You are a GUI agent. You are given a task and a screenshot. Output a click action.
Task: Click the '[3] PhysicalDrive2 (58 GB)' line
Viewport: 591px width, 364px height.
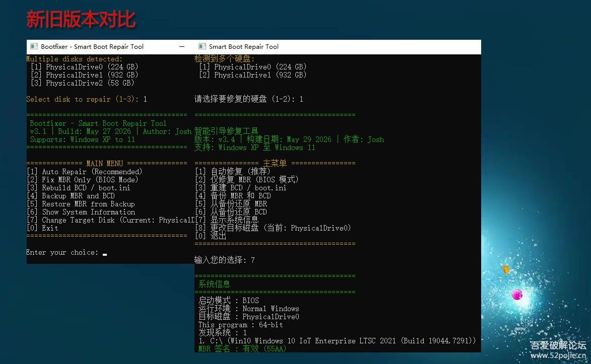83,83
